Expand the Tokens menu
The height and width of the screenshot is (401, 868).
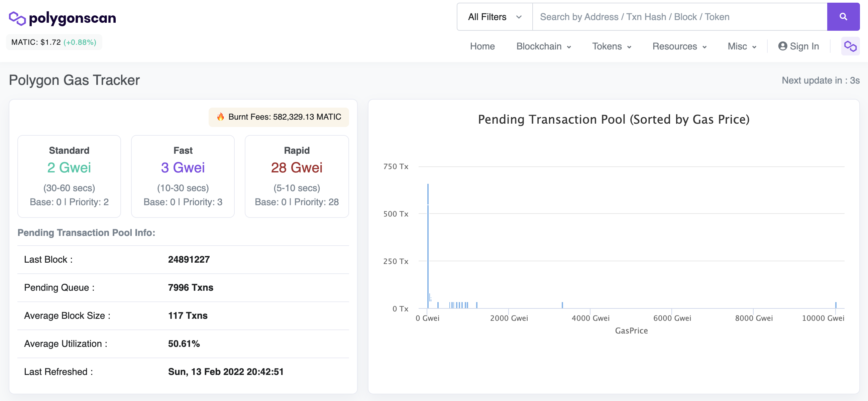point(612,46)
